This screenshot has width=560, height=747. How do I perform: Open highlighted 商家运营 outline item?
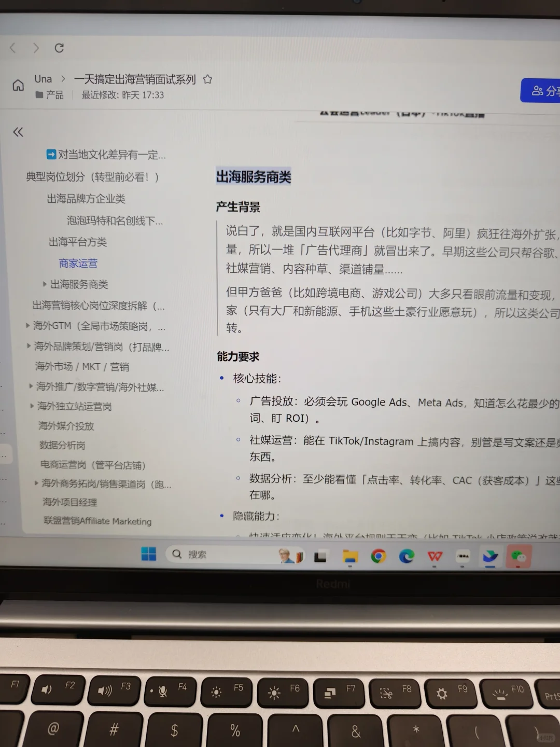[78, 264]
